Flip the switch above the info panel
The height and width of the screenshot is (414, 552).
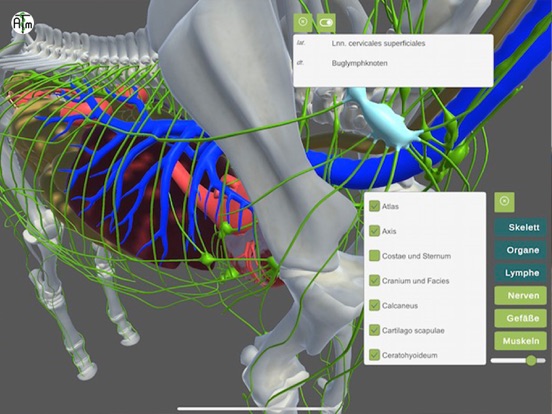tap(326, 23)
